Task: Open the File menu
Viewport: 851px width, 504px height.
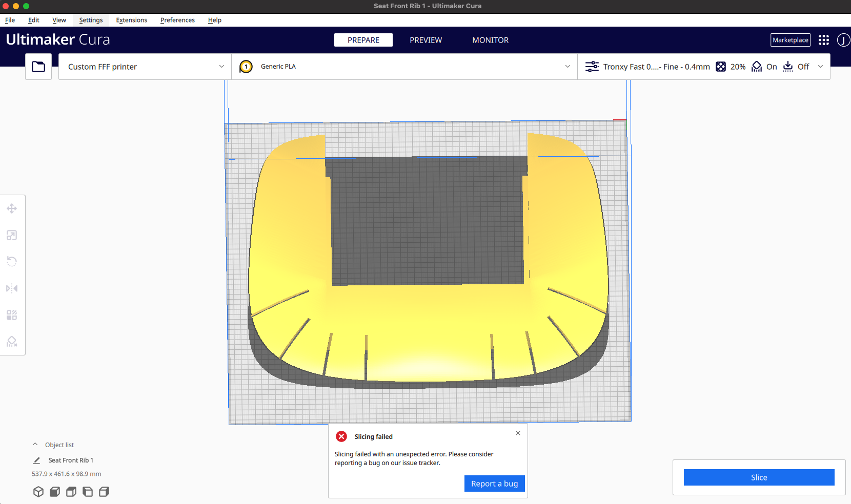Action: click(x=10, y=20)
